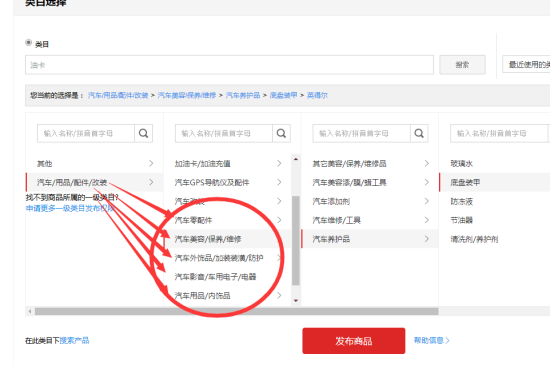This screenshot has height=366, width=550.
Task: Select 汽车/用品/配件/改装 category row
Action: [95, 182]
